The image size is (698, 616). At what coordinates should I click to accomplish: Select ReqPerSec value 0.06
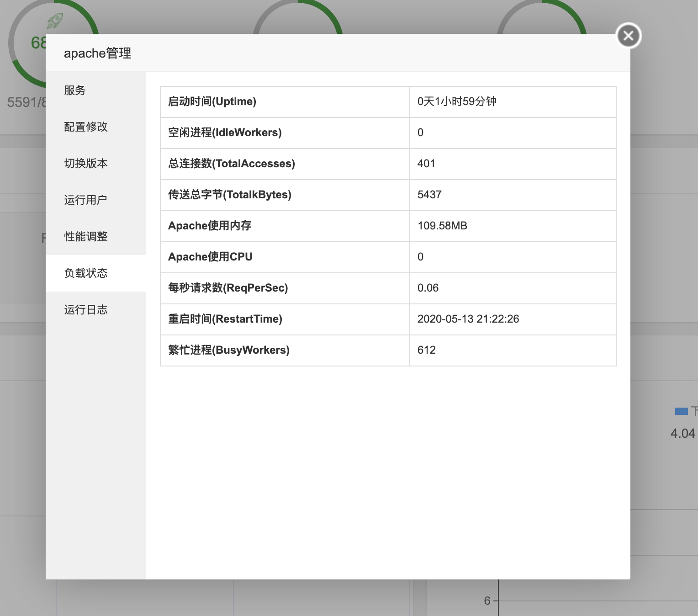[428, 288]
